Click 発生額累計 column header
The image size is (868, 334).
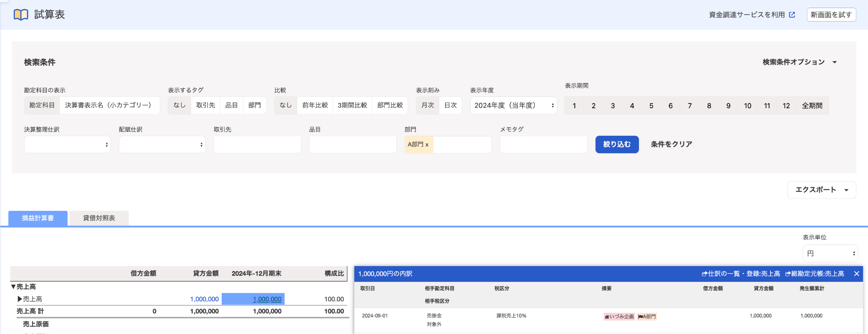tap(812, 289)
